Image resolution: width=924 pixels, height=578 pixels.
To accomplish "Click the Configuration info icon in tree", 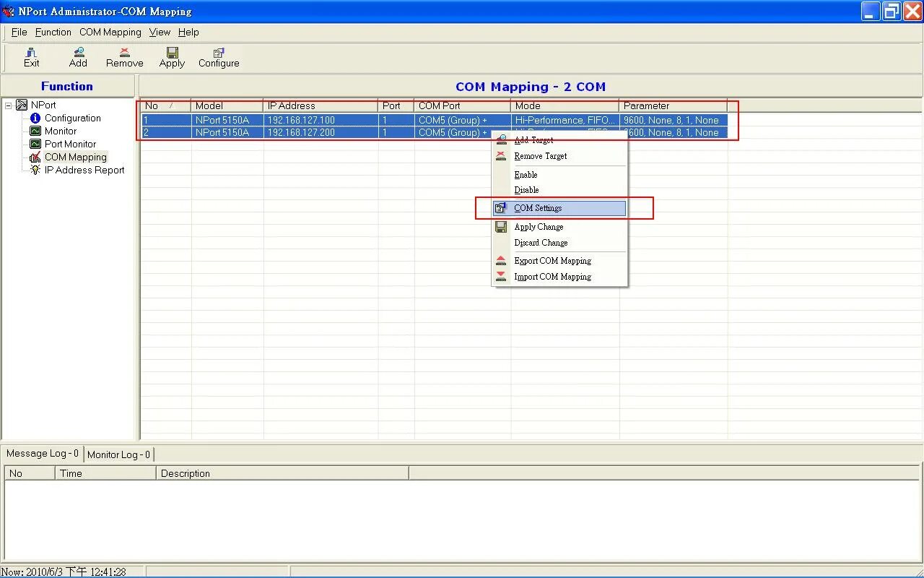I will click(35, 118).
